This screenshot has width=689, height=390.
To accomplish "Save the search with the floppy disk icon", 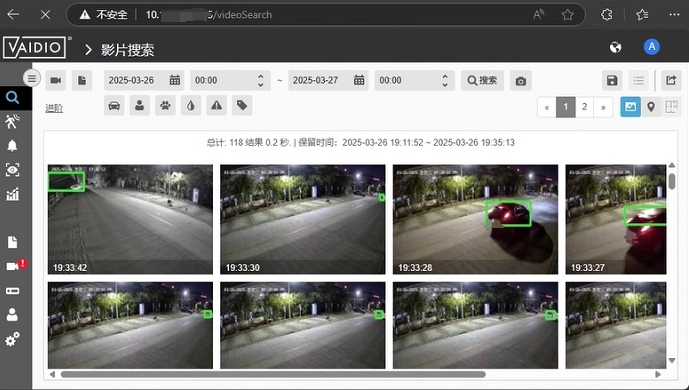I will point(612,80).
